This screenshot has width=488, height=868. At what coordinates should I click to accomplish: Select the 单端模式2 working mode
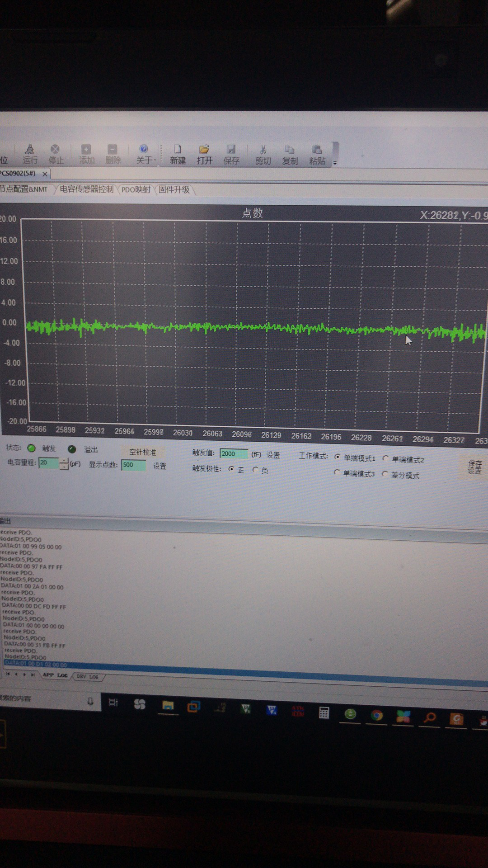385,458
